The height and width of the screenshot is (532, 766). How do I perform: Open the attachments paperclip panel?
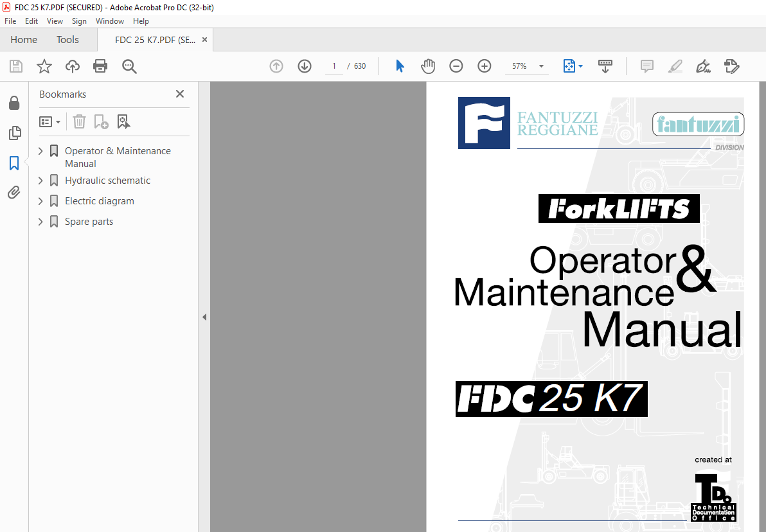[14, 193]
